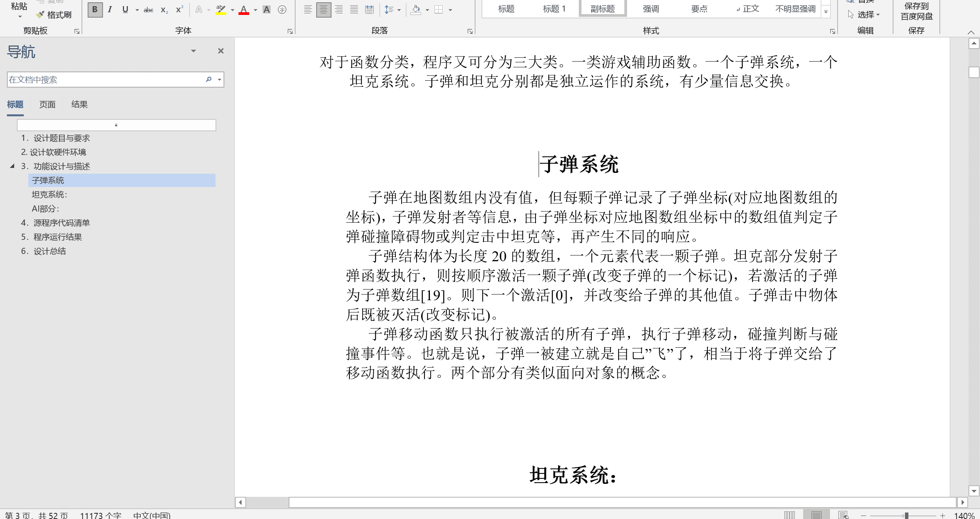Toggle Bold formatting
The width and height of the screenshot is (980, 519).
click(95, 10)
